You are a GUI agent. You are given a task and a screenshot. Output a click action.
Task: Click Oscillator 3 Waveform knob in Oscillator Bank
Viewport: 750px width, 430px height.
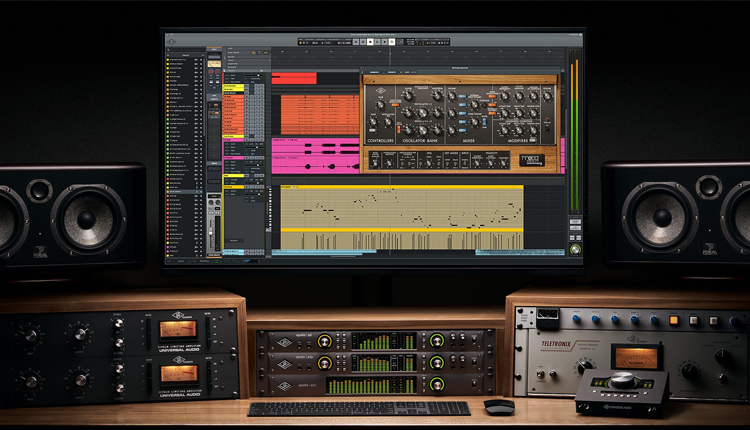437,130
